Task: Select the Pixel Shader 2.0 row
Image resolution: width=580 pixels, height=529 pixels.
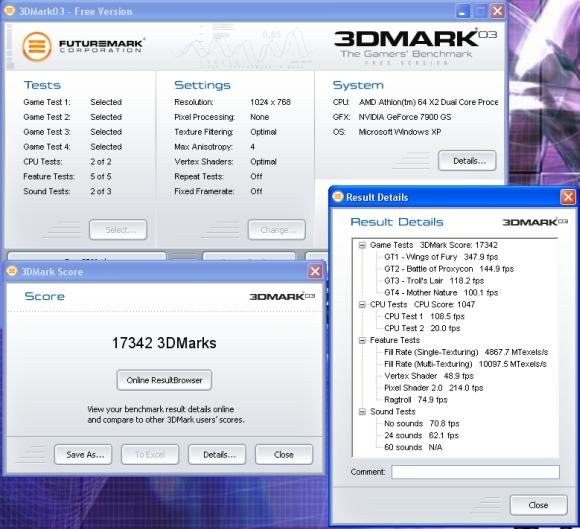Action: (x=434, y=388)
